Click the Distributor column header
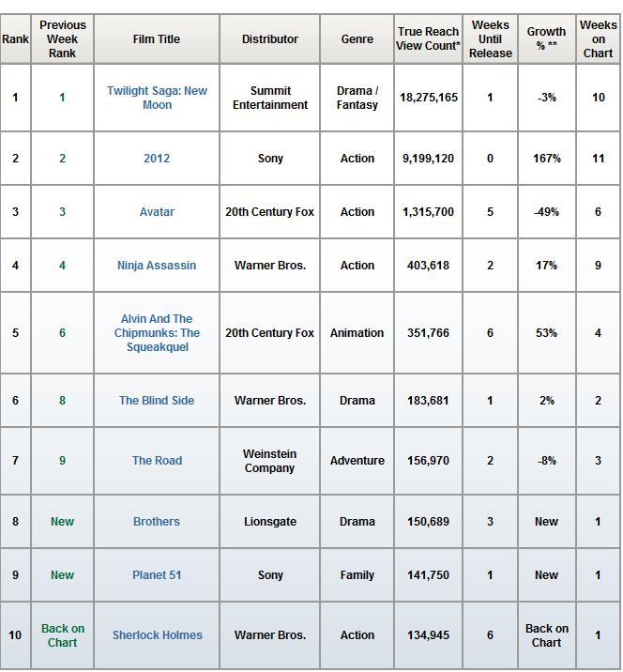The height and width of the screenshot is (672, 623). point(270,39)
